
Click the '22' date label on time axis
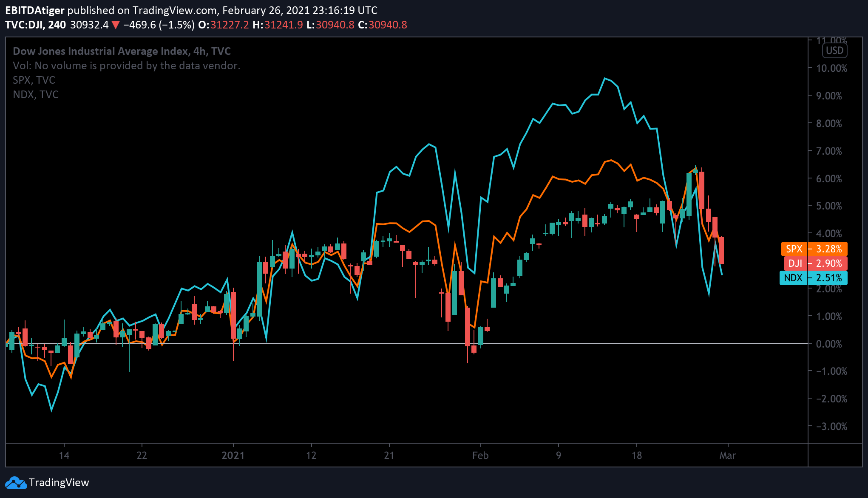tap(142, 456)
